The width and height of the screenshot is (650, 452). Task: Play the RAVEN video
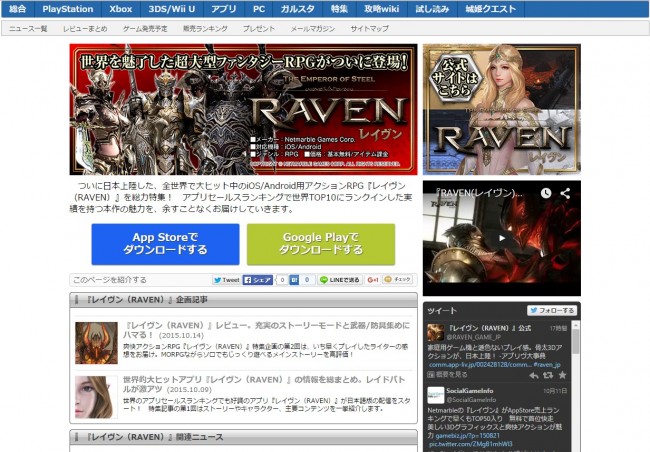[x=502, y=238]
